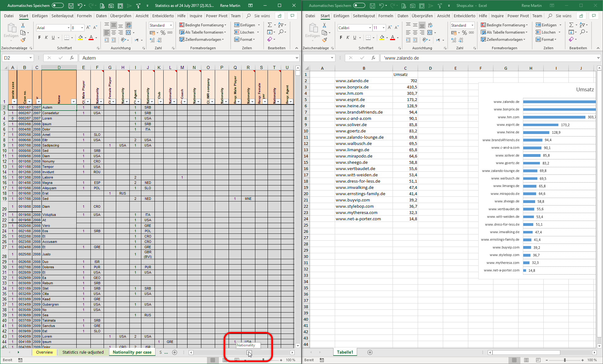
Task: Toggle wrap text in Statistics window ribbon
Action: coord(128,25)
